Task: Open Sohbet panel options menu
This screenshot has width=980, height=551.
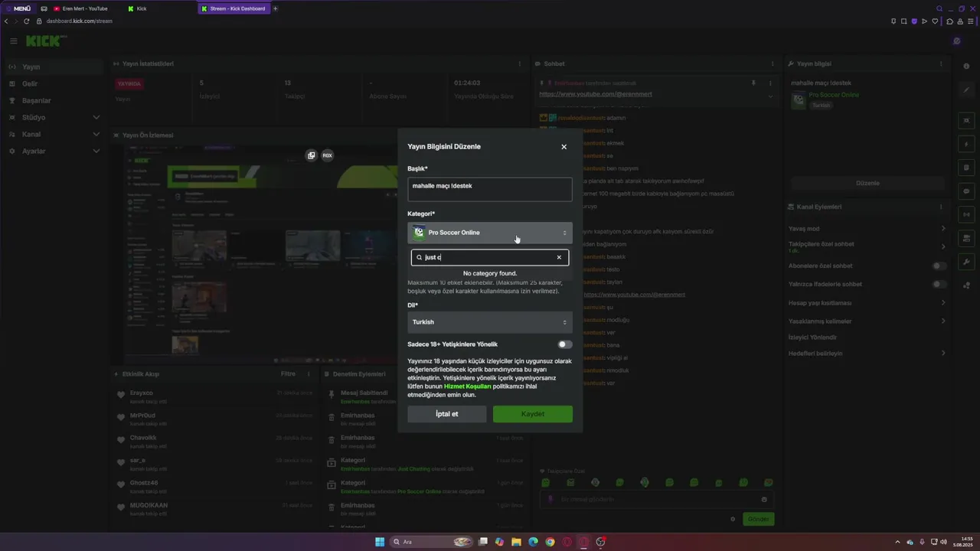Action: [x=773, y=64]
